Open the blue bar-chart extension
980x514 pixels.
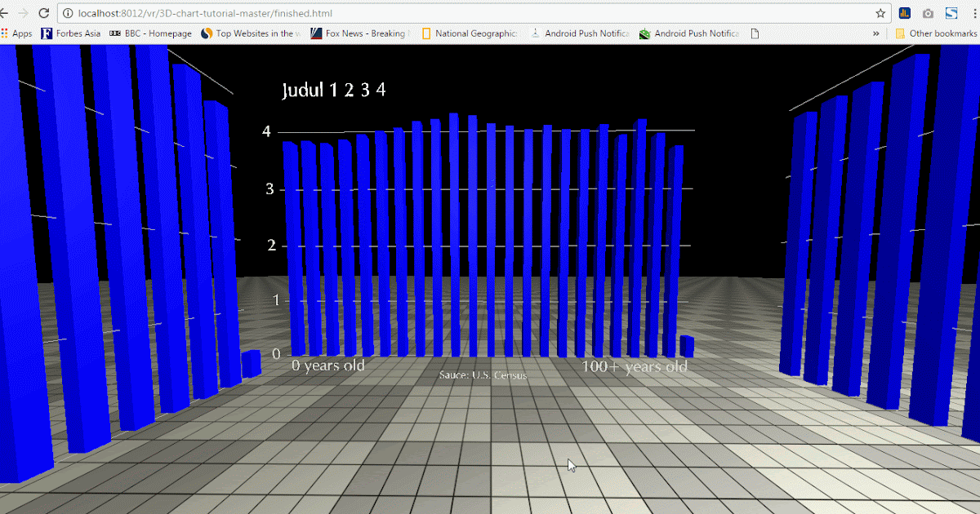click(x=903, y=13)
